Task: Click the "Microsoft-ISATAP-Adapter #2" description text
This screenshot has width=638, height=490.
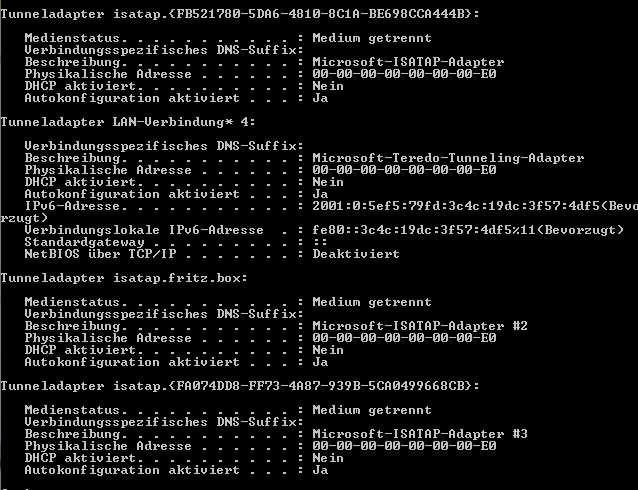Action: click(x=420, y=325)
